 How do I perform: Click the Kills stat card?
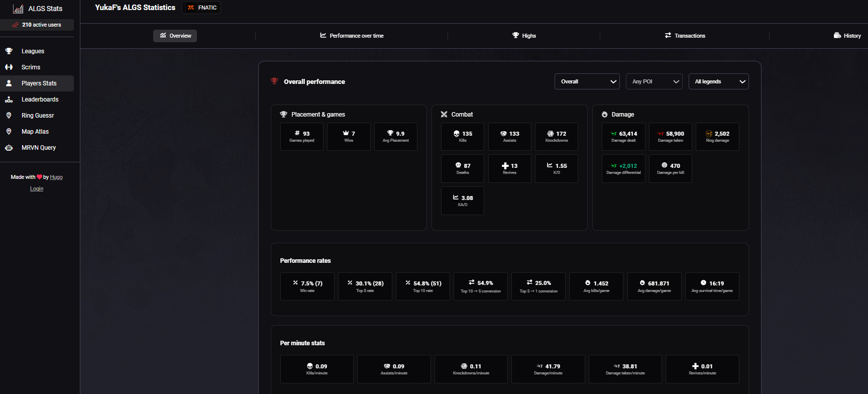(462, 137)
